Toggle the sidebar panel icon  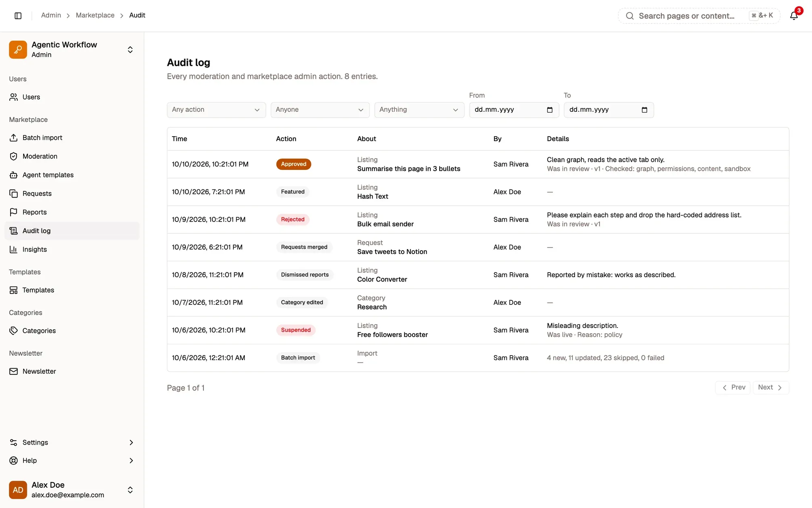(18, 15)
